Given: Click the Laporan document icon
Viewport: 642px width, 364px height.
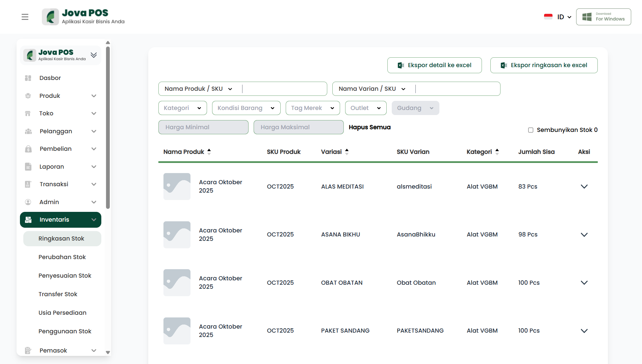Looking at the screenshot, I should coord(28,167).
